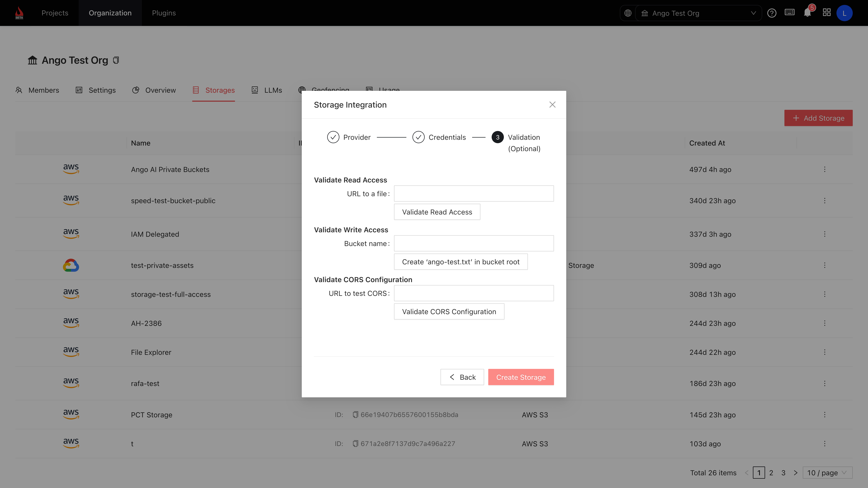Image resolution: width=868 pixels, height=488 pixels.
Task: Close the Storage Integration dialog
Action: [x=552, y=105]
